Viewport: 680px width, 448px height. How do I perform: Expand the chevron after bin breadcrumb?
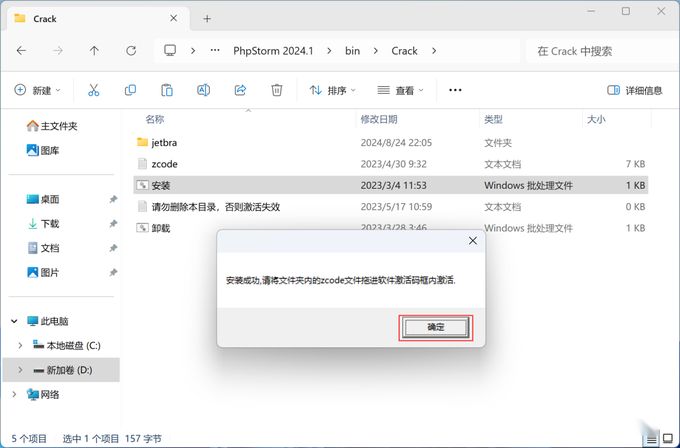(376, 51)
